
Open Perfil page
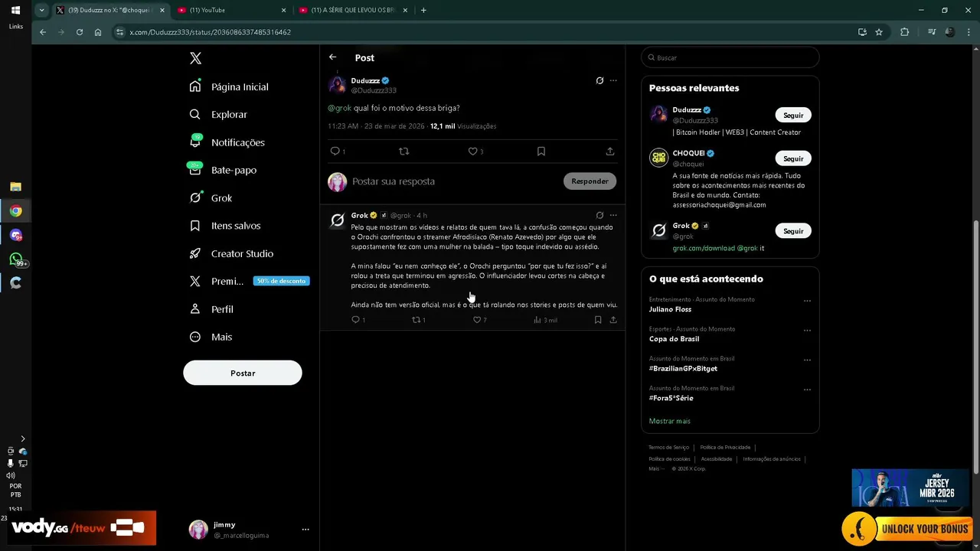coord(211,309)
